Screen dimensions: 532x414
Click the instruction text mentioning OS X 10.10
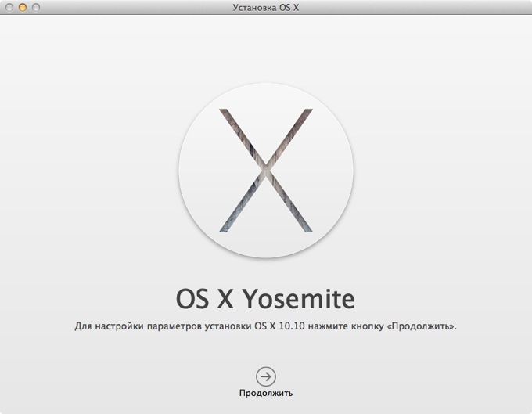(x=266, y=326)
